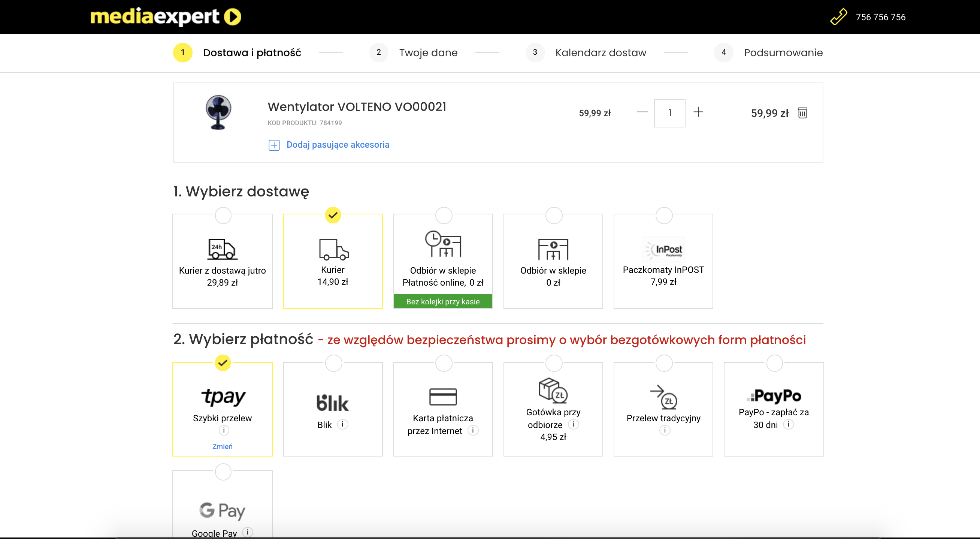Click the mediaexpert logo
Screen dimensions: 980x539
(166, 17)
